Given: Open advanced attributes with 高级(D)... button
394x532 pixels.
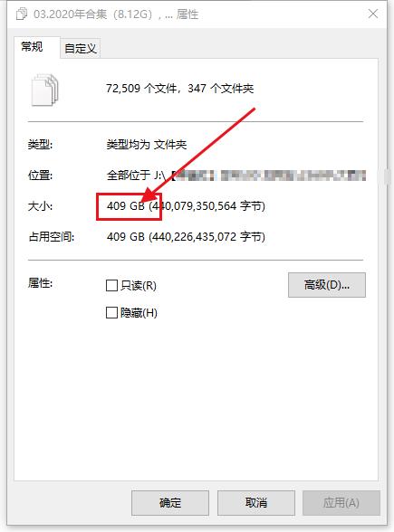Looking at the screenshot, I should pyautogui.click(x=327, y=285).
